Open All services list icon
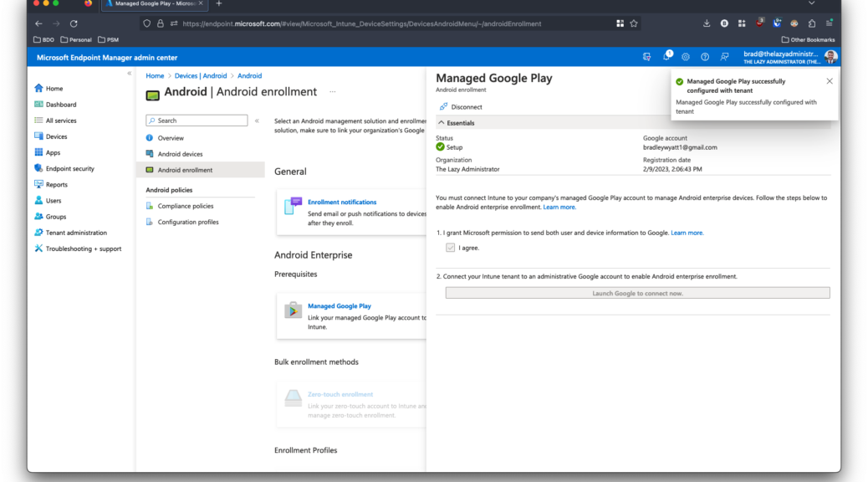Screen dimensions: 868x482 [38, 120]
